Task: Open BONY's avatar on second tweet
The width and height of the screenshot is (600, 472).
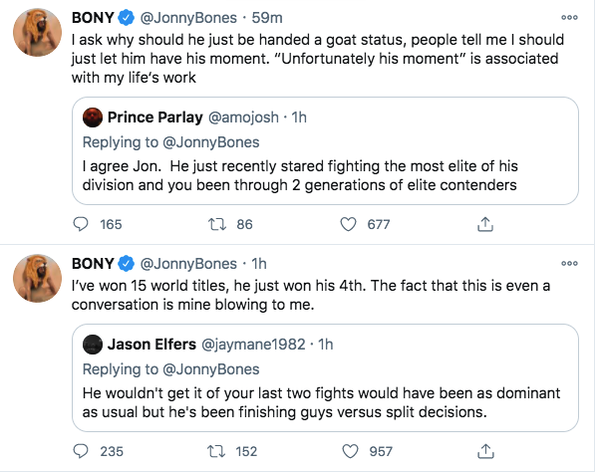Action: pos(40,283)
